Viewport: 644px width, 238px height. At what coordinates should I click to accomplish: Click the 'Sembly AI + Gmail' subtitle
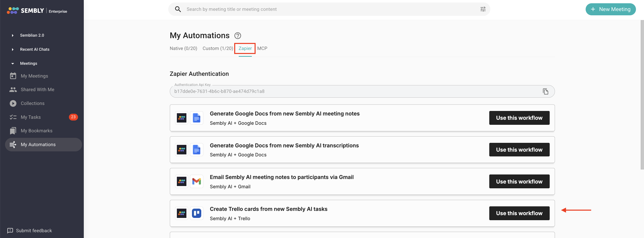coord(230,187)
